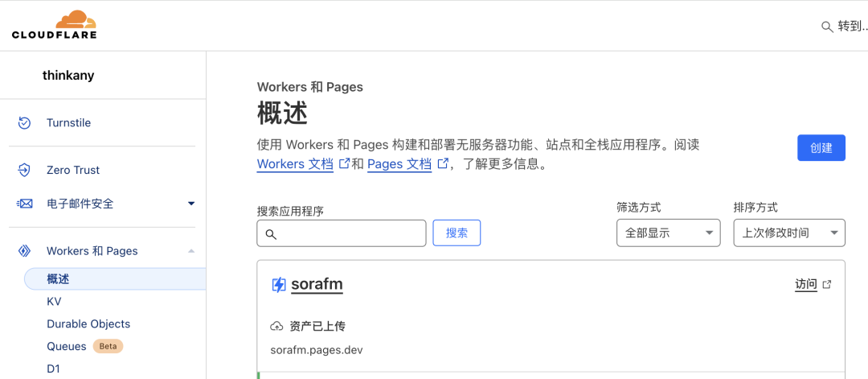Collapse the Workers 和 Pages section arrow
Screen dimensions: 868x379
(x=191, y=251)
